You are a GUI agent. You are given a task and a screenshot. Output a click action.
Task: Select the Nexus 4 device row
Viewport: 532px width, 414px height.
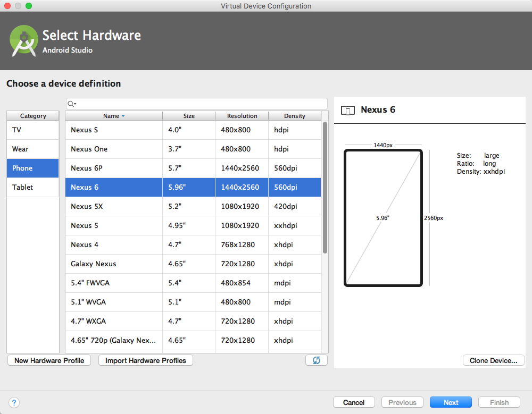193,244
